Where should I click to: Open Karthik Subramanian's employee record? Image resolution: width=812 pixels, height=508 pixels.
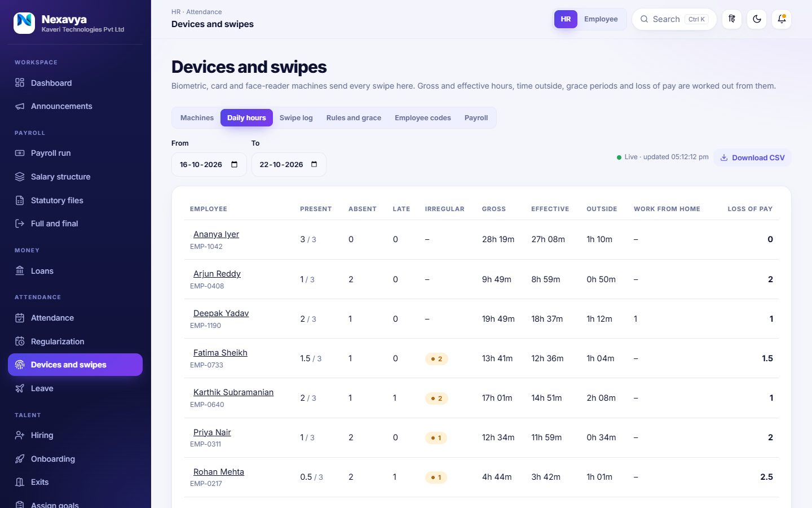(x=233, y=392)
